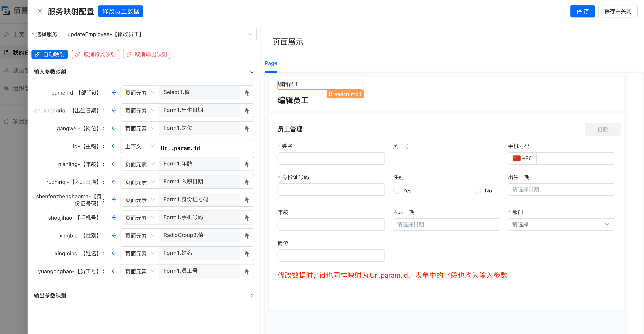Click the RadioGroup3.值 mapping value
This screenshot has width=644, height=334.
(x=200, y=235)
